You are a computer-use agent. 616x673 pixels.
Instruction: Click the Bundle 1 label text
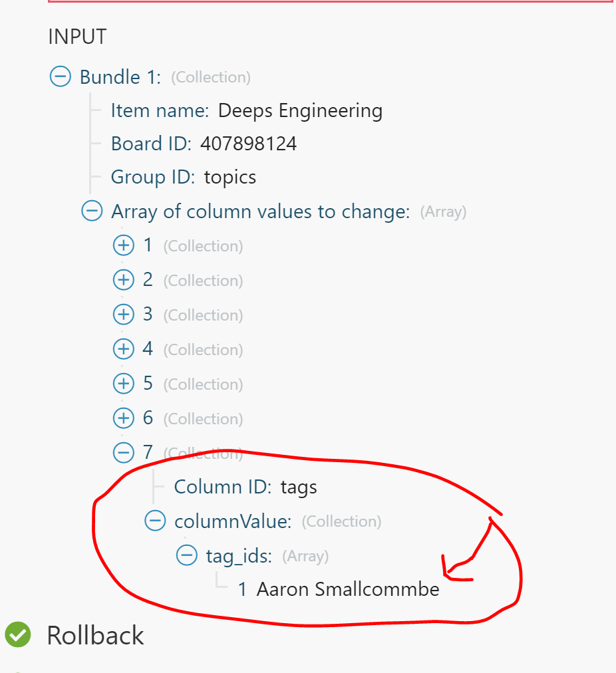pos(120,77)
